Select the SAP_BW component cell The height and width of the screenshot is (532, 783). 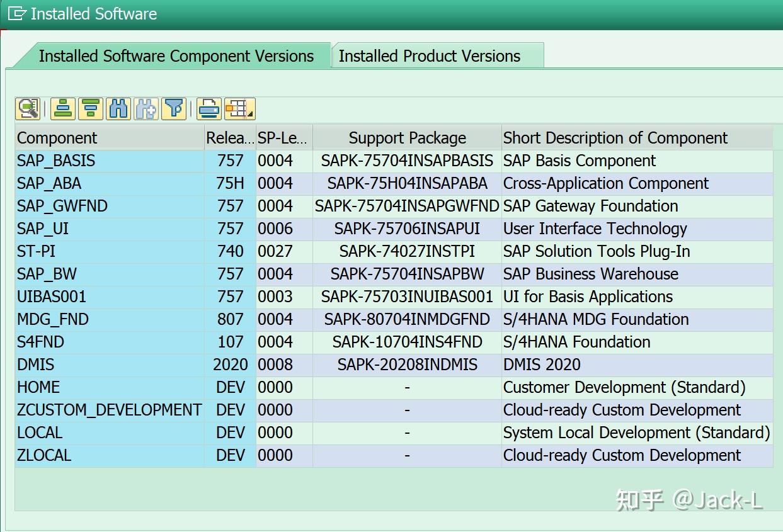(110, 274)
